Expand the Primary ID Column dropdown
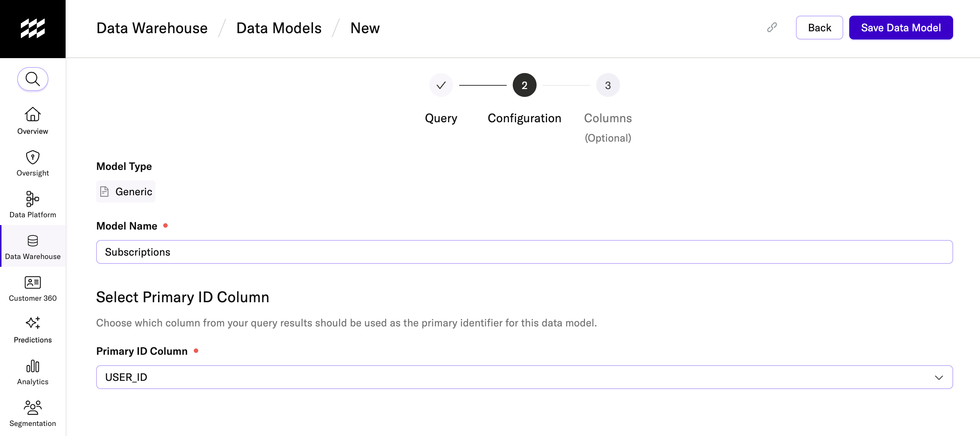 pos(524,377)
